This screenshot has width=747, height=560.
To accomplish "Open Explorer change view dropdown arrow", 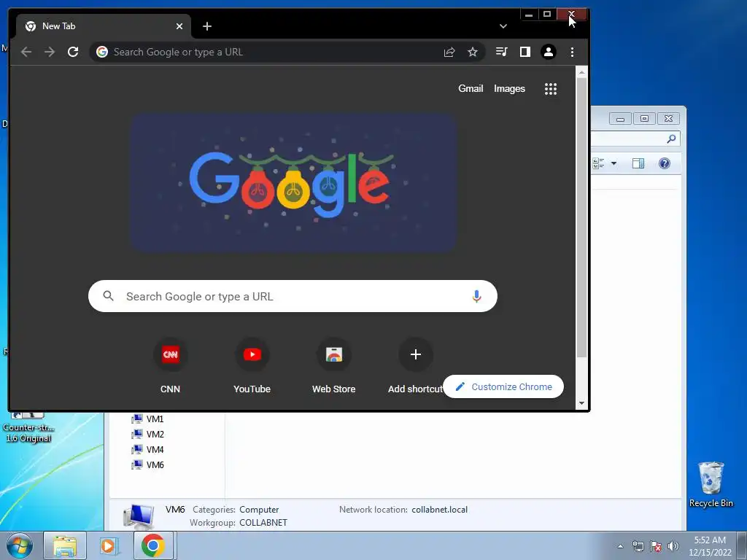I will (614, 163).
